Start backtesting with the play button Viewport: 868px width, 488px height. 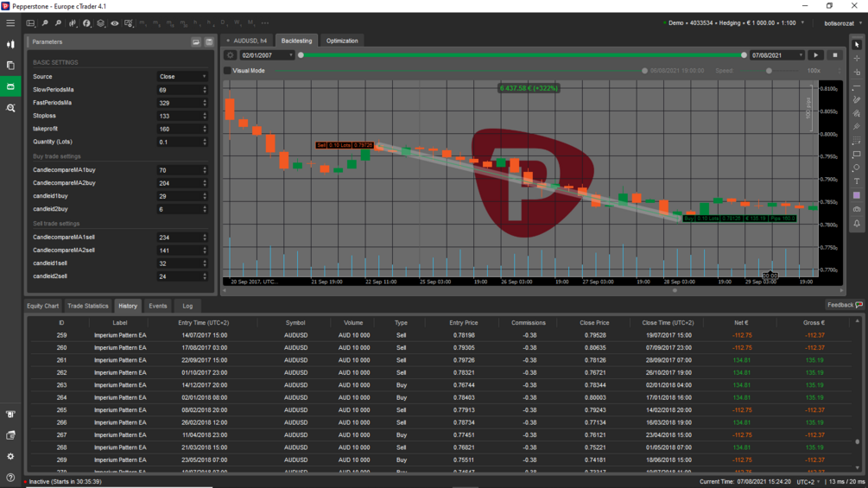pos(815,55)
